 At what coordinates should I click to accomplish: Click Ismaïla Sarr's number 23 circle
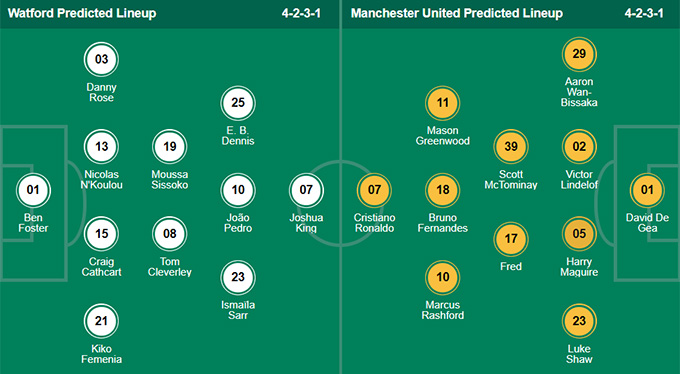pos(238,277)
